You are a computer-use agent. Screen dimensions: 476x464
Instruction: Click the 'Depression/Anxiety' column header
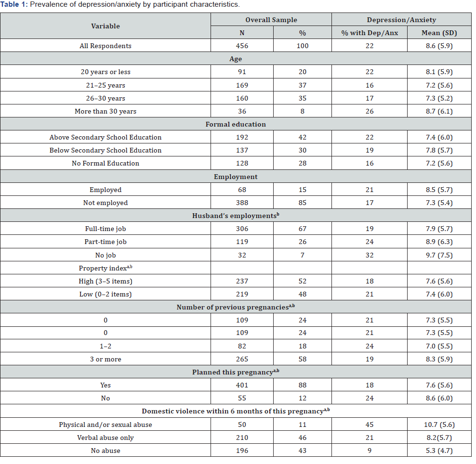(x=401, y=20)
